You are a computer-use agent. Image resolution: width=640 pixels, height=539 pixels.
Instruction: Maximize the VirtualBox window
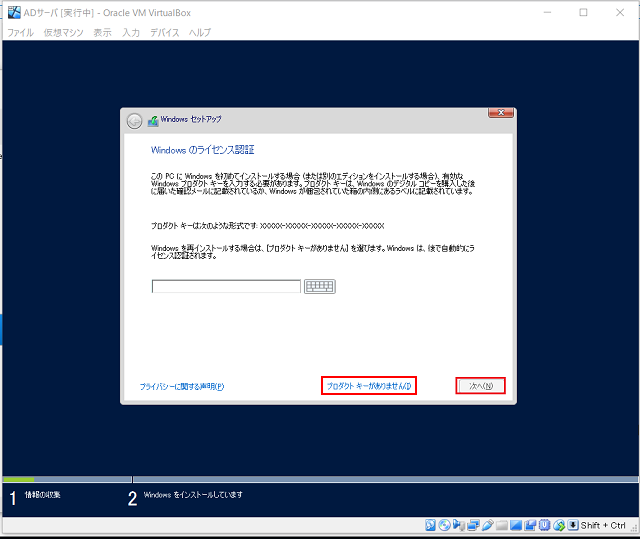pyautogui.click(x=584, y=13)
